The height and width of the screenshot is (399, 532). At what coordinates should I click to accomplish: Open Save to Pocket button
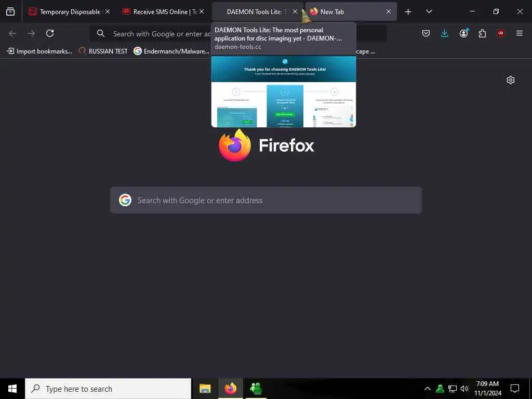click(426, 33)
